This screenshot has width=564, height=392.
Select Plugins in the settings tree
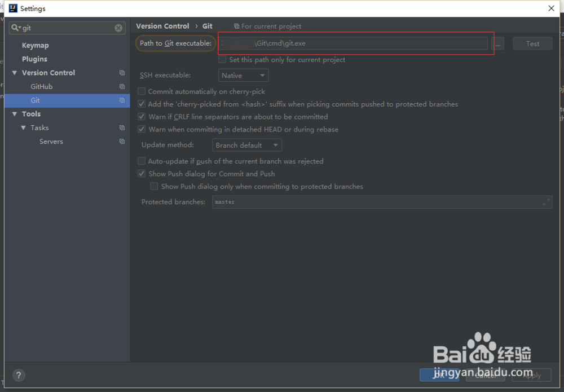click(34, 59)
